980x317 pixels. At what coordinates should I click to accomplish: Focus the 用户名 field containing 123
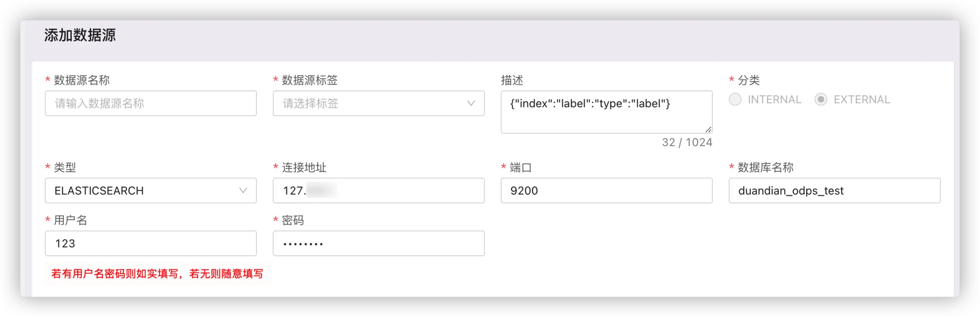[151, 243]
